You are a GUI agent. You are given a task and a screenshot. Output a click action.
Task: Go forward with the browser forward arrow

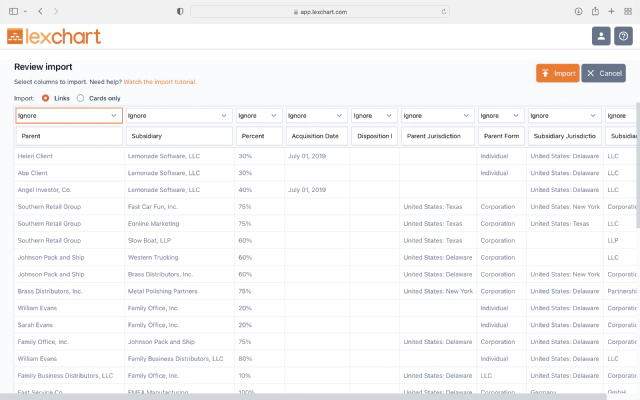[x=56, y=11]
